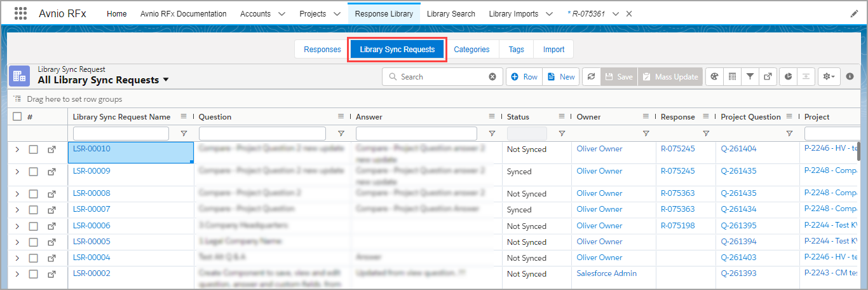Toggle the select-all checkbox in header
Screen dimensions: 868x290
click(17, 116)
